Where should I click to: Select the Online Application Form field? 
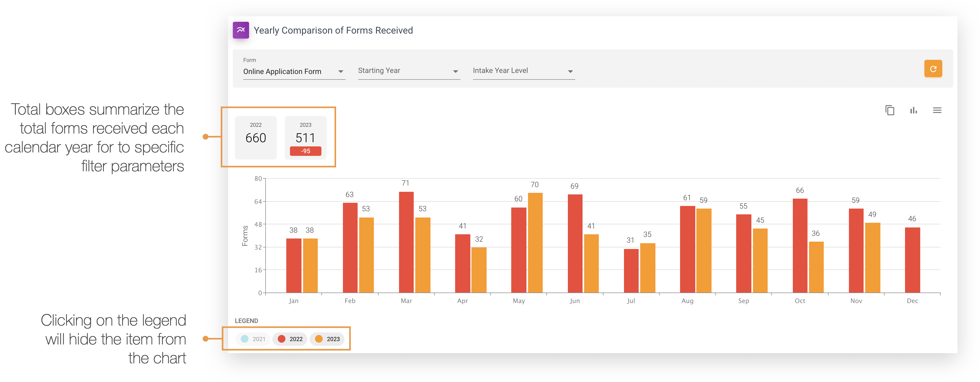(x=283, y=71)
